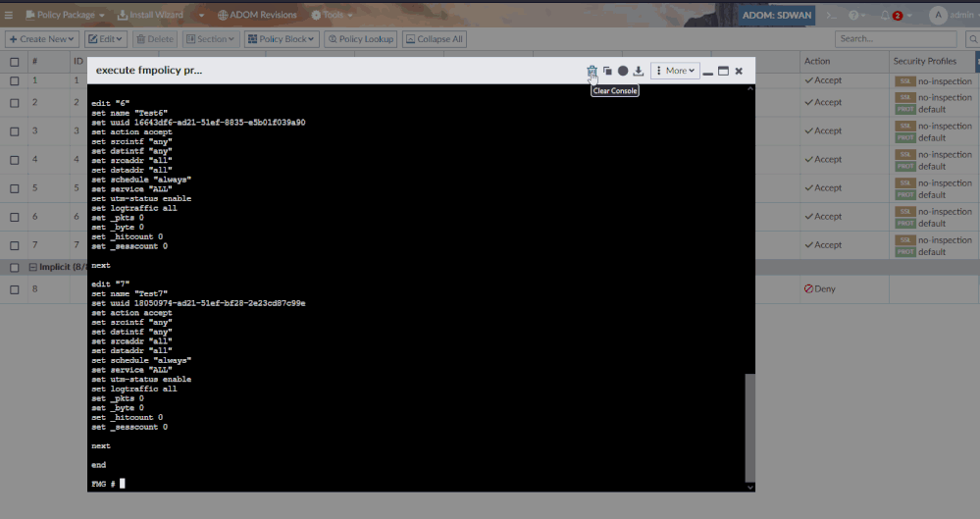Minimize the console panel
980x519 pixels.
click(707, 72)
